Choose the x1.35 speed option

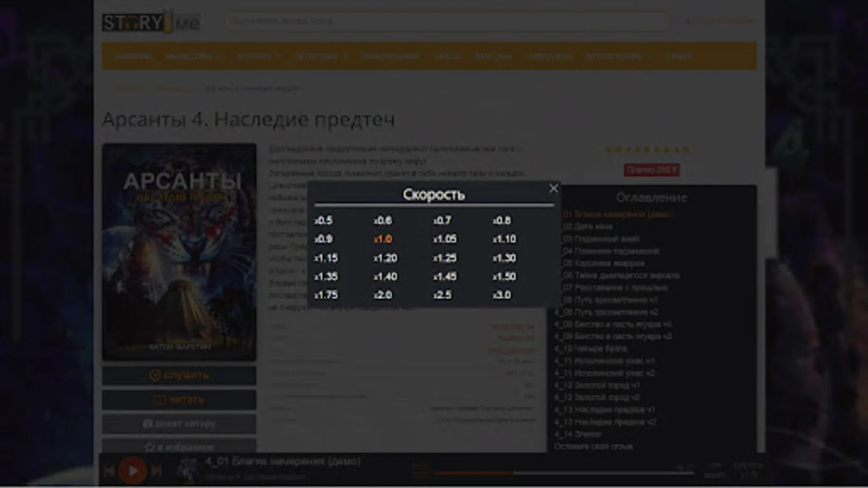[326, 277]
